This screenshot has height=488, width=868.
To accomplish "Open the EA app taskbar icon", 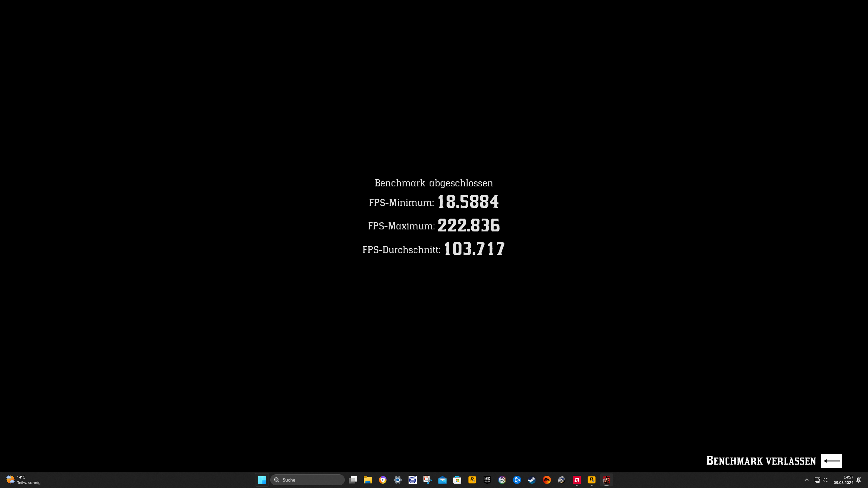I will pos(547,480).
